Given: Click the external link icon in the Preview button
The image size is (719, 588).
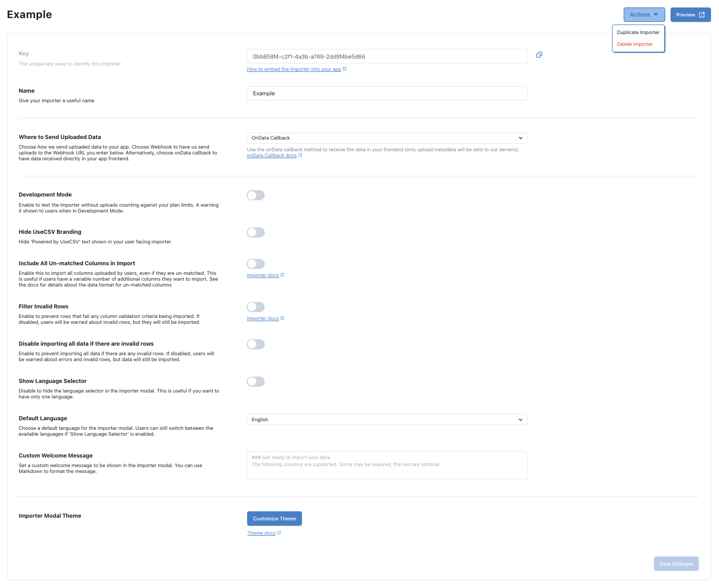Looking at the screenshot, I should pos(702,14).
